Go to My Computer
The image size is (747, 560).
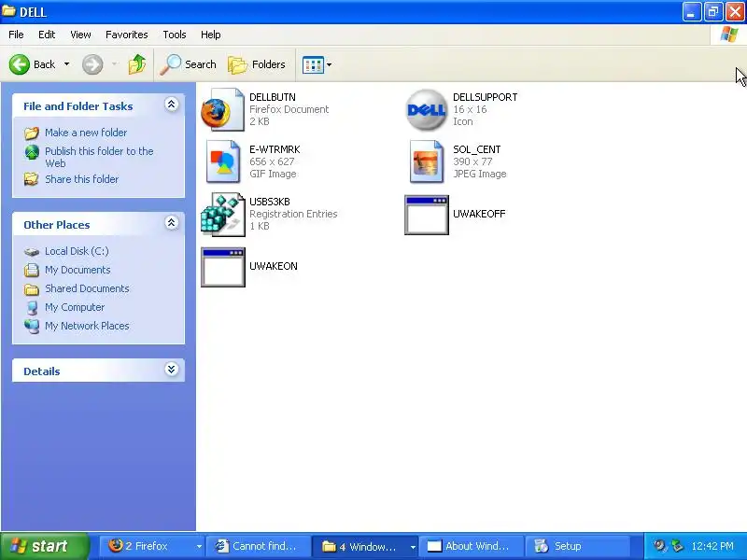[x=75, y=307]
